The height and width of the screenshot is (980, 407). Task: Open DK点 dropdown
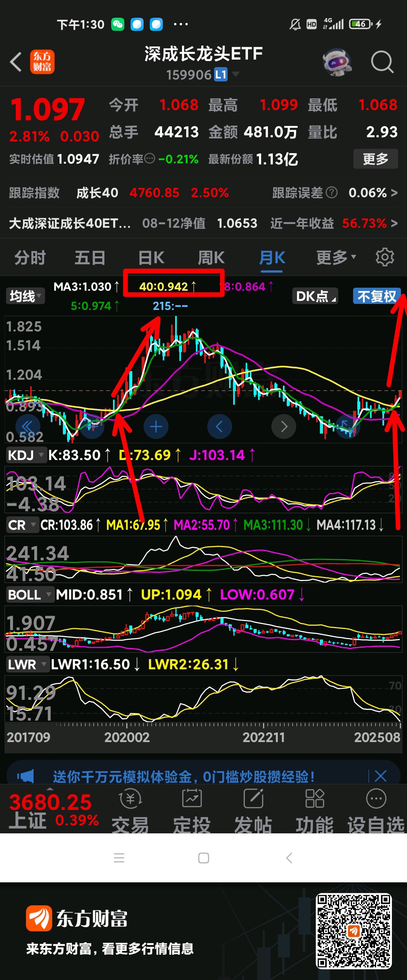point(315,296)
